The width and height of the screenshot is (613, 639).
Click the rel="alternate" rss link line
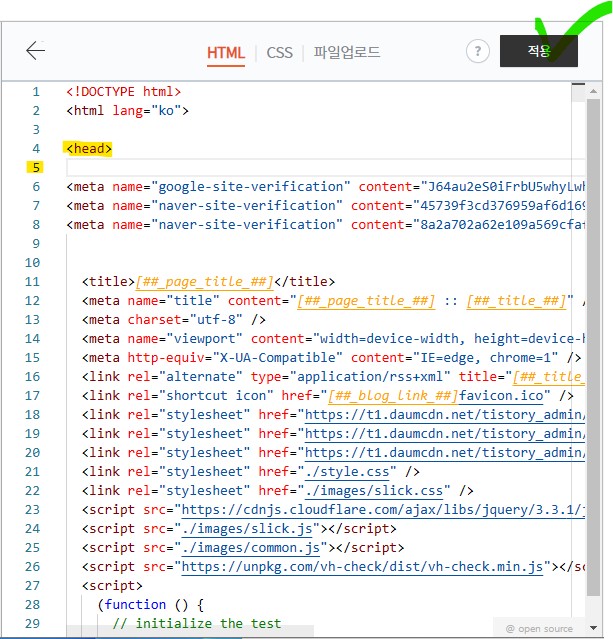click(333, 377)
